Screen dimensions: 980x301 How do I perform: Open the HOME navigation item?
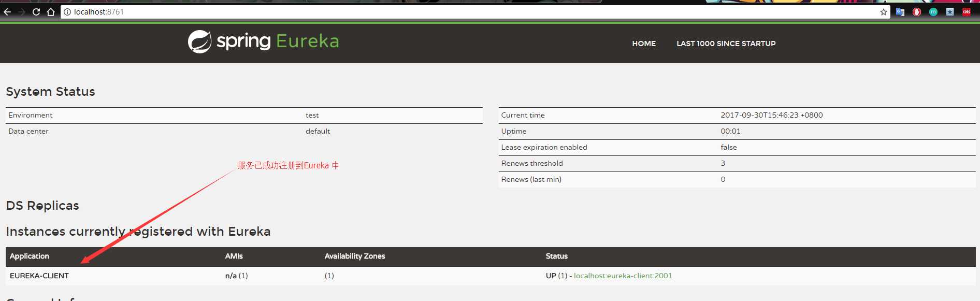644,44
